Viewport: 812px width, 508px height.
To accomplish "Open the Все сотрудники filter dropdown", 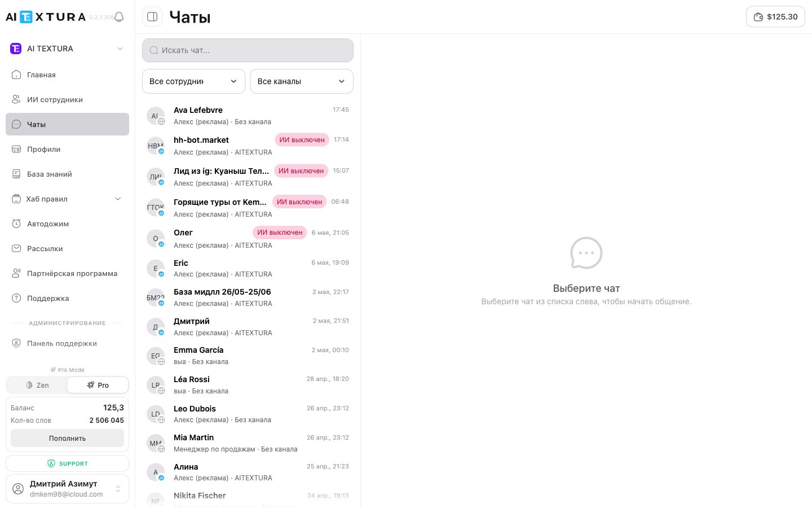I will point(193,81).
